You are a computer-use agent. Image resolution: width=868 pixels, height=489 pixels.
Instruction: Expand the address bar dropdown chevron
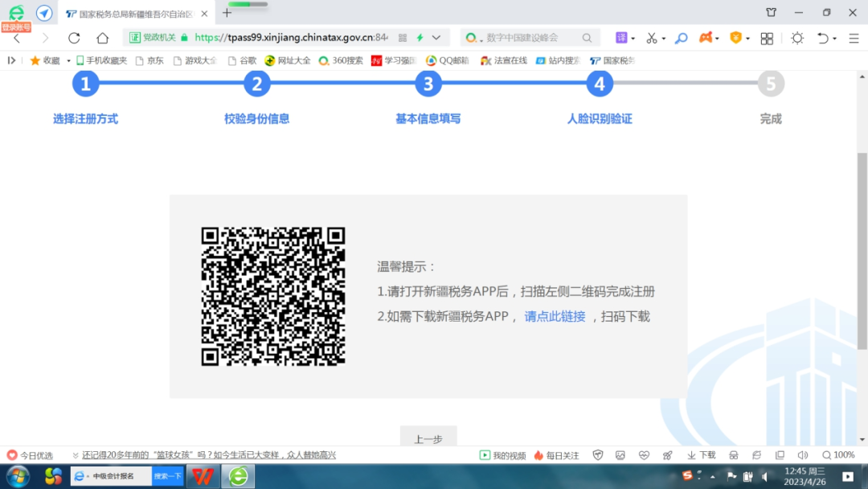coord(436,38)
